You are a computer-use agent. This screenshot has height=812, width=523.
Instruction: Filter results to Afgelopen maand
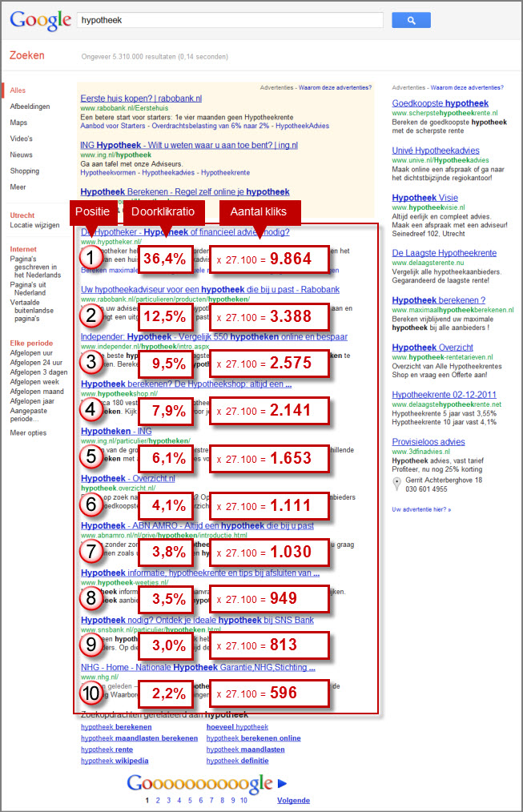37,392
